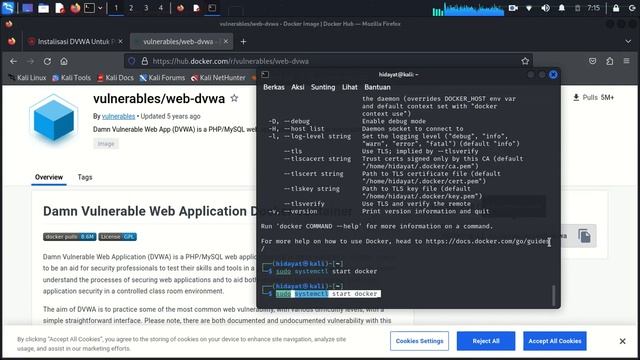
Task: Copy the docker pull command icon
Action: tap(584, 236)
